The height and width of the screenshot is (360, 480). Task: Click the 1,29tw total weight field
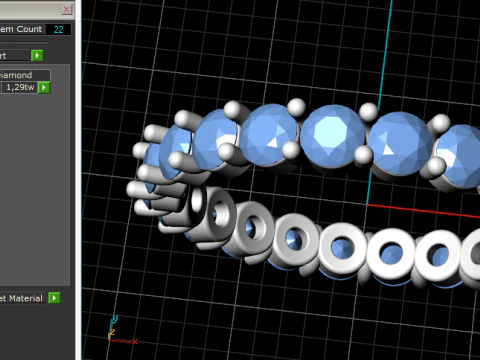(x=19, y=88)
